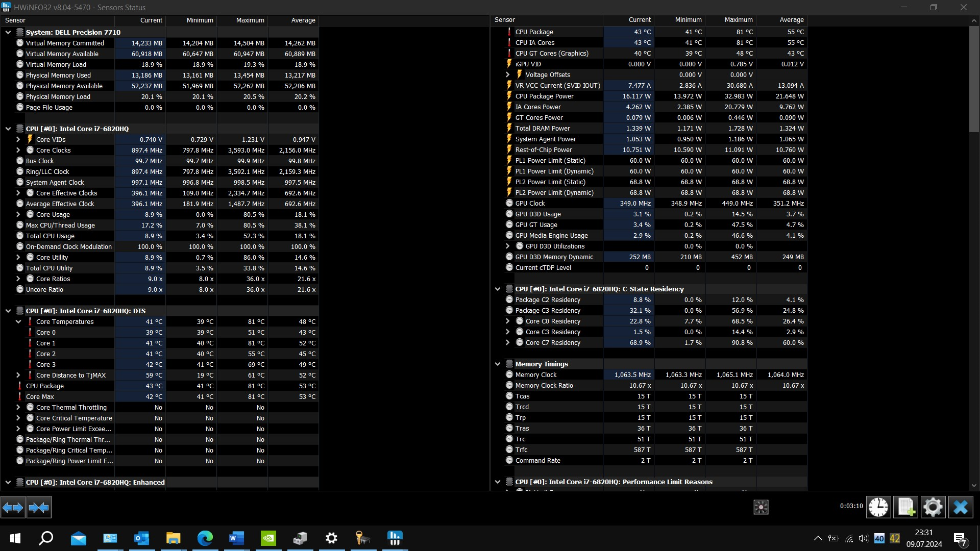980x551 pixels.
Task: Open the notification center
Action: [x=960, y=538]
